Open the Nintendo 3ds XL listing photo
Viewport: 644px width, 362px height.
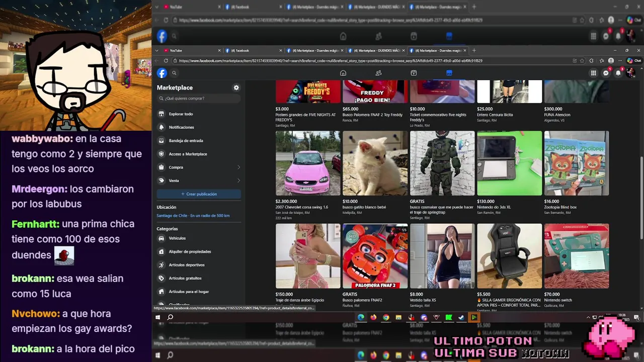point(510,163)
